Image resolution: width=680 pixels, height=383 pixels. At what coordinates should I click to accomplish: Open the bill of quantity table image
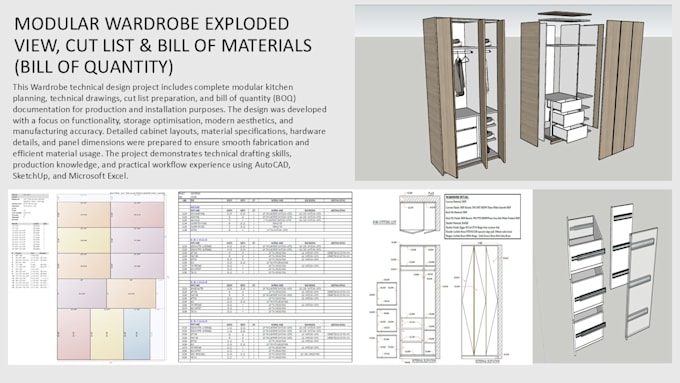click(x=265, y=277)
